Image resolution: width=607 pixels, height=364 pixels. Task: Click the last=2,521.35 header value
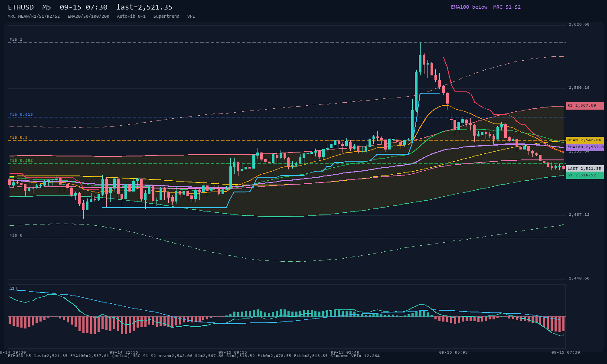pos(144,7)
